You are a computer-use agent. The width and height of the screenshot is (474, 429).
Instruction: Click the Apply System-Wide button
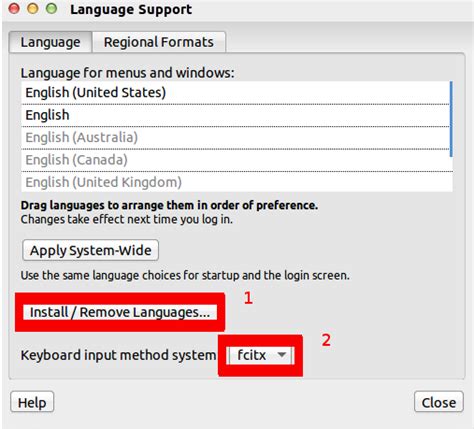point(90,250)
